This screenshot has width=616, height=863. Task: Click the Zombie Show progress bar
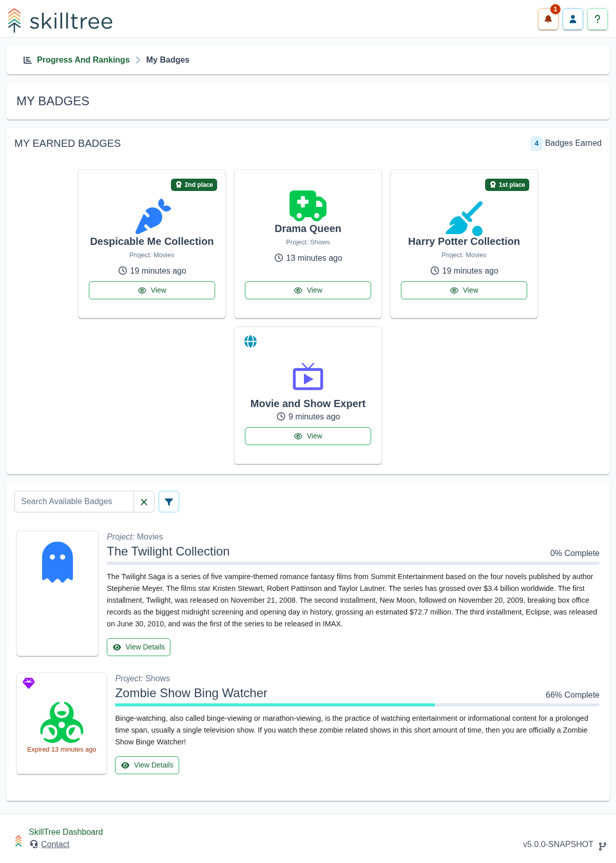click(x=357, y=705)
